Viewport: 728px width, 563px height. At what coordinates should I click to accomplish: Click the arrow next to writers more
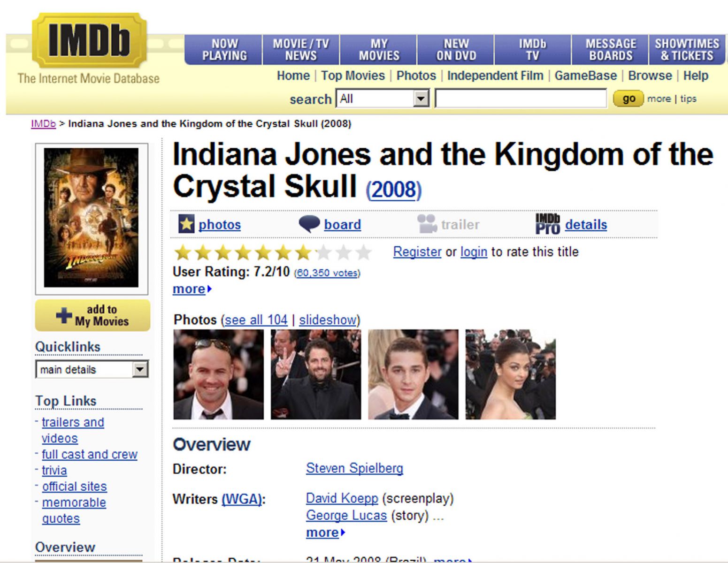(343, 533)
